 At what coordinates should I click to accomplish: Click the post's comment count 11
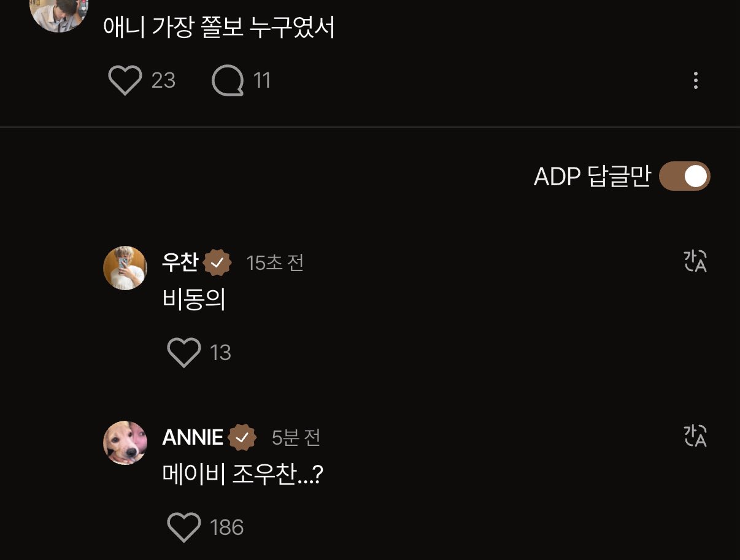(262, 80)
